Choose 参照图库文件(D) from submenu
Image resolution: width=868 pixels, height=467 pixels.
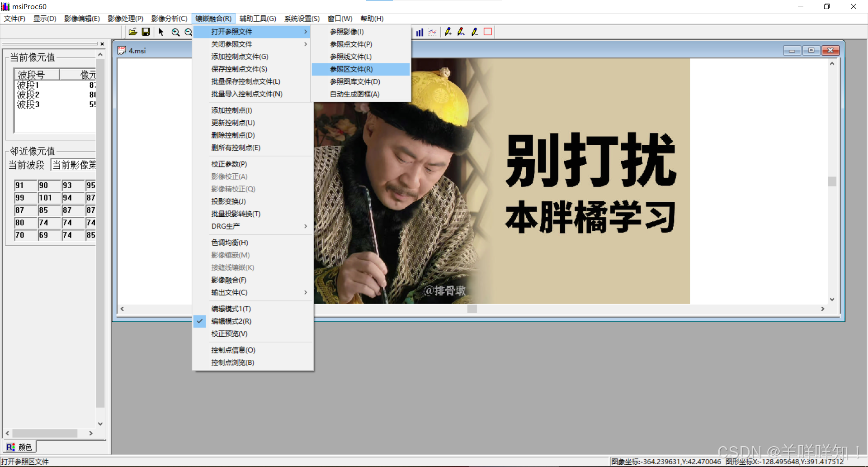[x=360, y=81]
